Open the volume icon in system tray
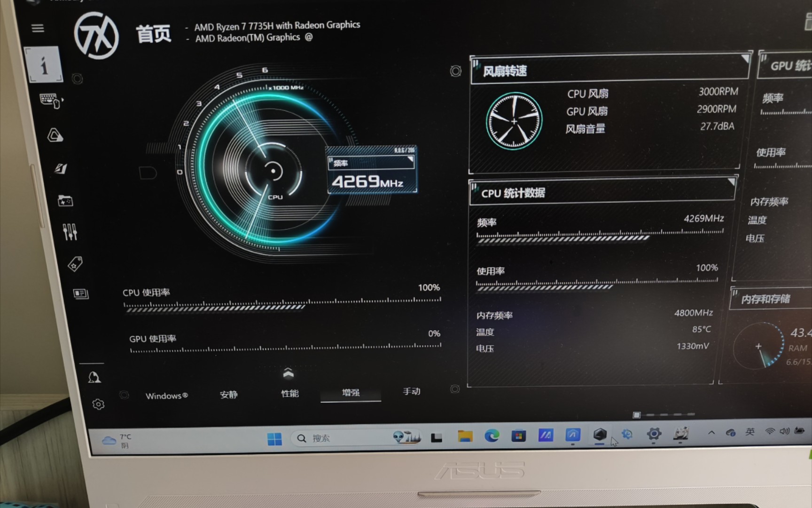Image resolution: width=812 pixels, height=508 pixels. tap(784, 431)
